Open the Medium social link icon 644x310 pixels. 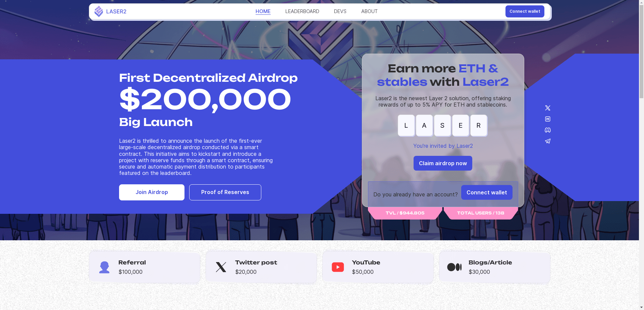(x=548, y=119)
